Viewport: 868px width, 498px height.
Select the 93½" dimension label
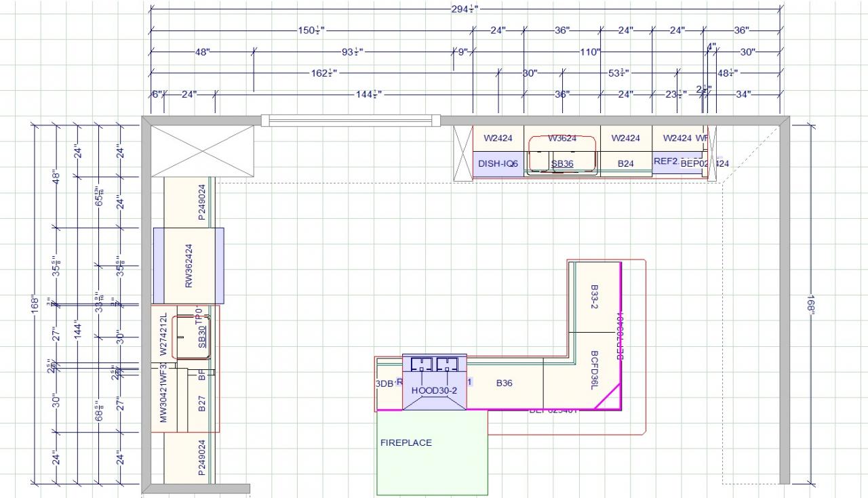tap(353, 52)
